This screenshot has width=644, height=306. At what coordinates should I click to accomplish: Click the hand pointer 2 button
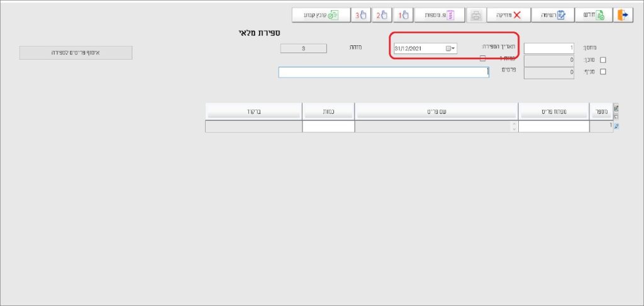pos(382,15)
